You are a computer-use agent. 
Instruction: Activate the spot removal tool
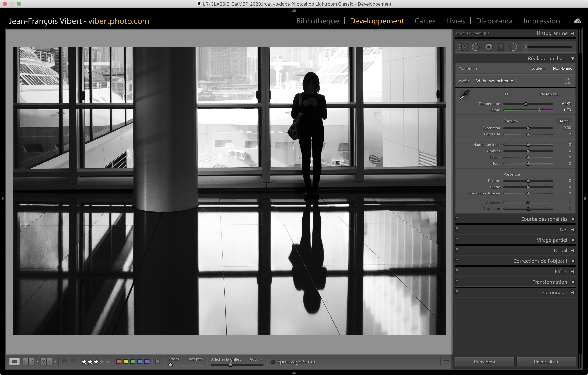pyautogui.click(x=476, y=47)
